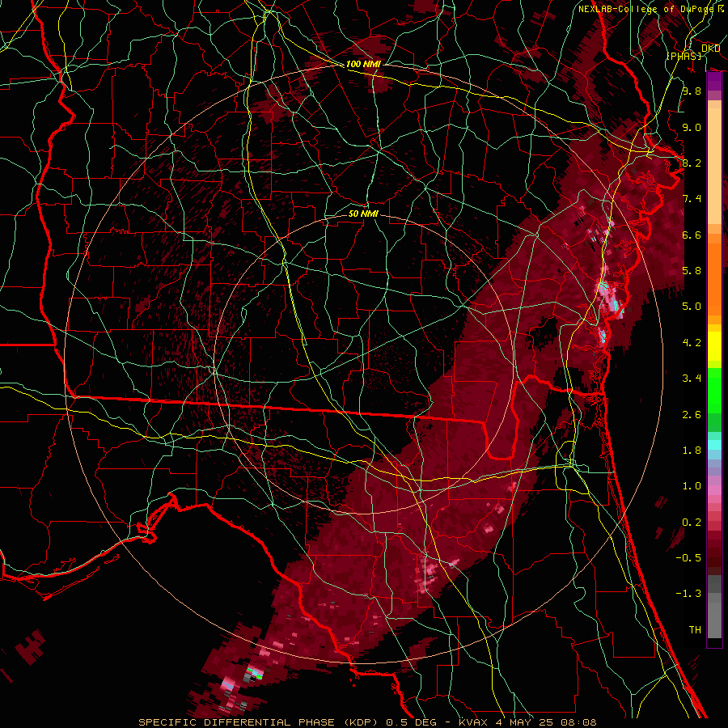Click the bright green band in the color bar
728x728 pixels.
click(x=714, y=391)
